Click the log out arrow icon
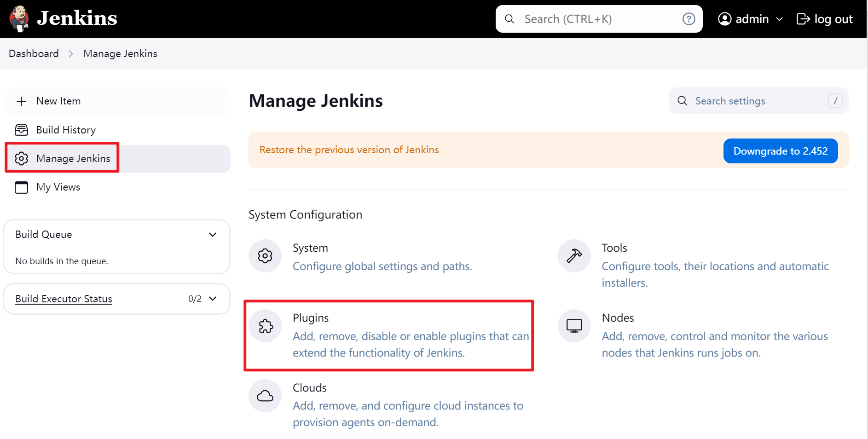 pyautogui.click(x=803, y=19)
